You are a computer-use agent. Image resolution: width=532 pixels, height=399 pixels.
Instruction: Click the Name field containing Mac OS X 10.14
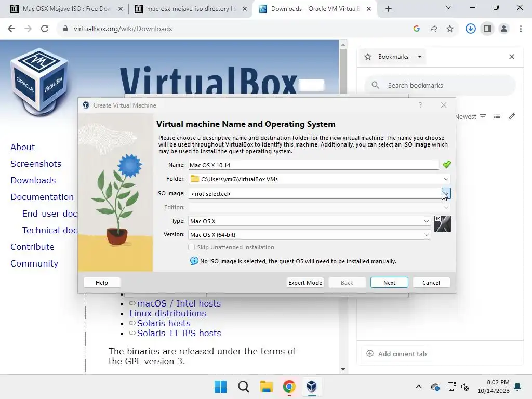click(313, 165)
